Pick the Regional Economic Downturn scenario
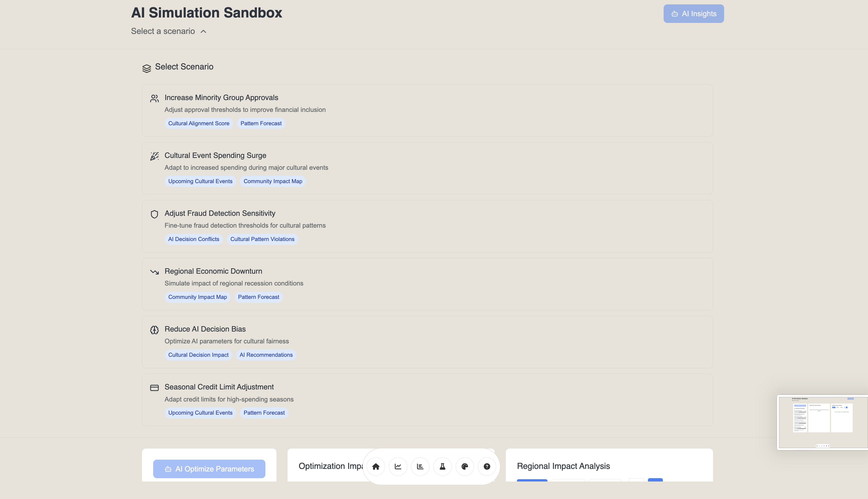Screen dimensions: 868x499 (x=213, y=271)
